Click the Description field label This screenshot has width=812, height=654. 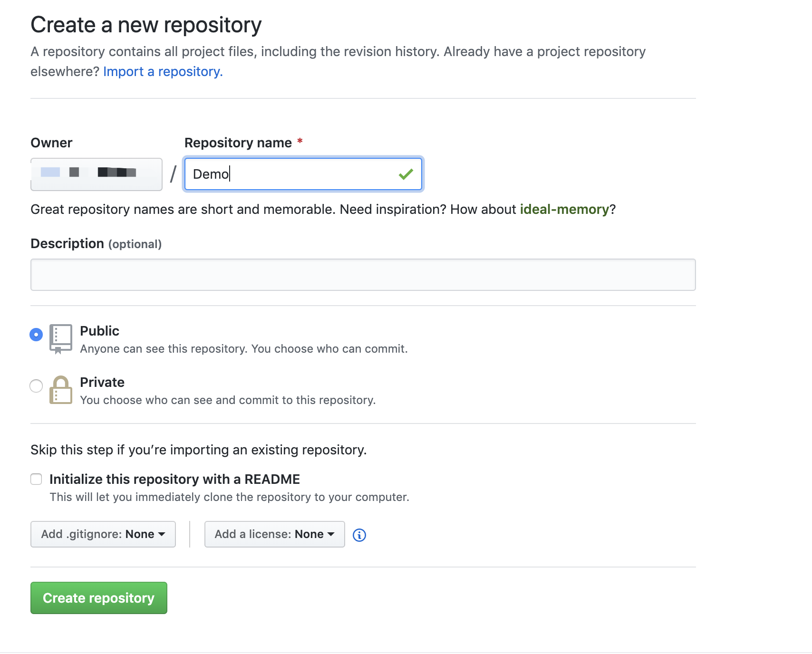click(67, 244)
